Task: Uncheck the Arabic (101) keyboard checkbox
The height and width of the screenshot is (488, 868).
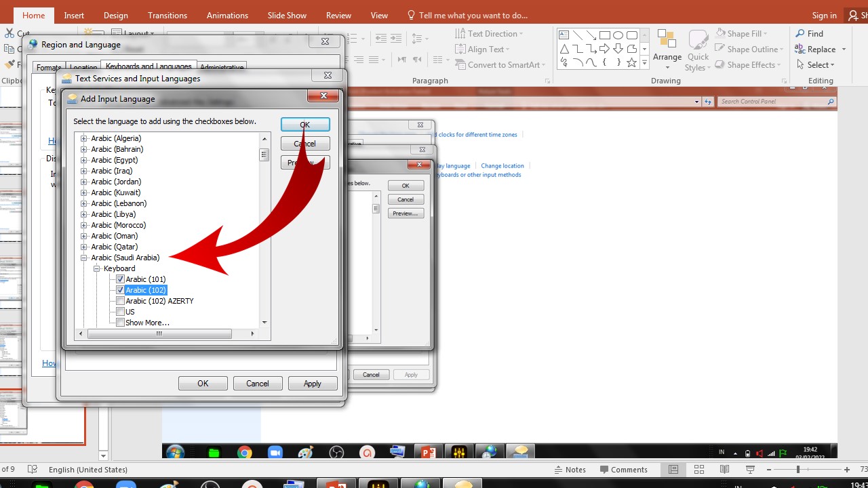Action: [x=120, y=279]
